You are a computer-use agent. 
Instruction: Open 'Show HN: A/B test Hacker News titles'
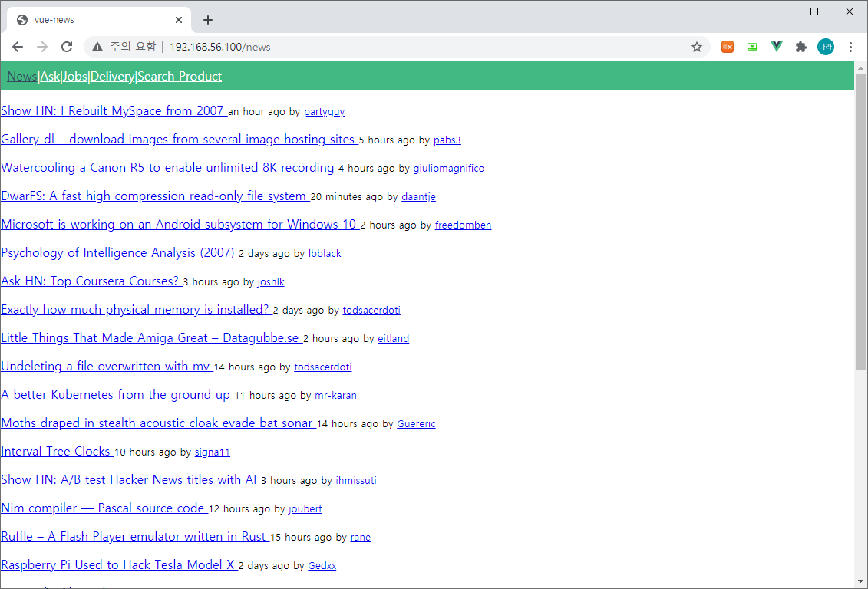130,479
